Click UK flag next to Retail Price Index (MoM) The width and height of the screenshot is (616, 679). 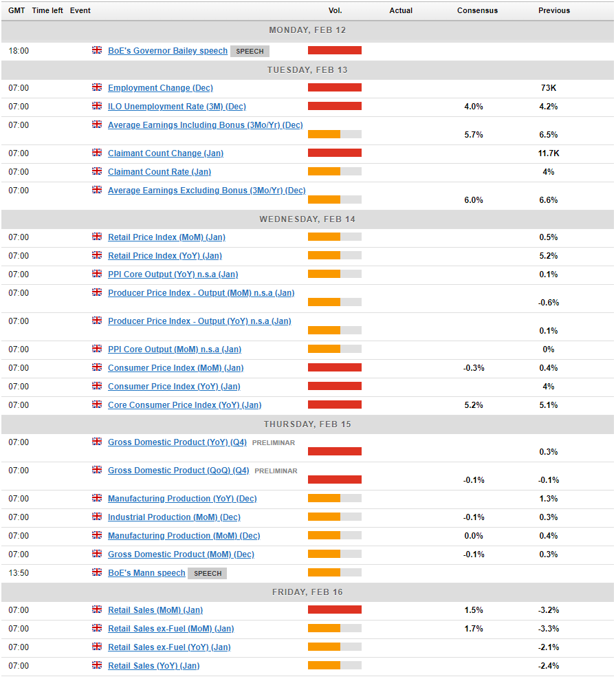[x=97, y=237]
